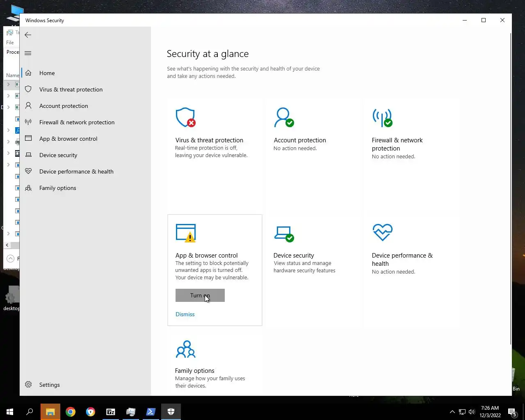
Task: Click the Dismiss link
Action: click(185, 314)
